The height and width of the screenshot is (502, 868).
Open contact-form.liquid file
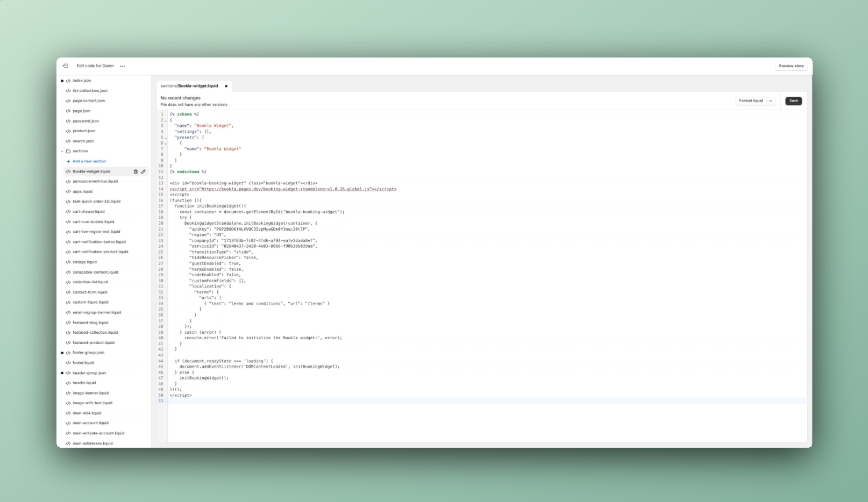[90, 292]
